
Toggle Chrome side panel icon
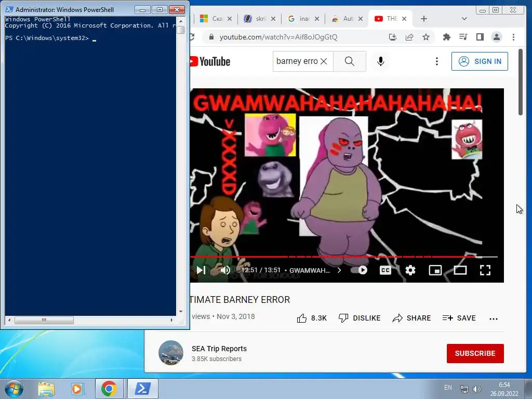pos(480,37)
